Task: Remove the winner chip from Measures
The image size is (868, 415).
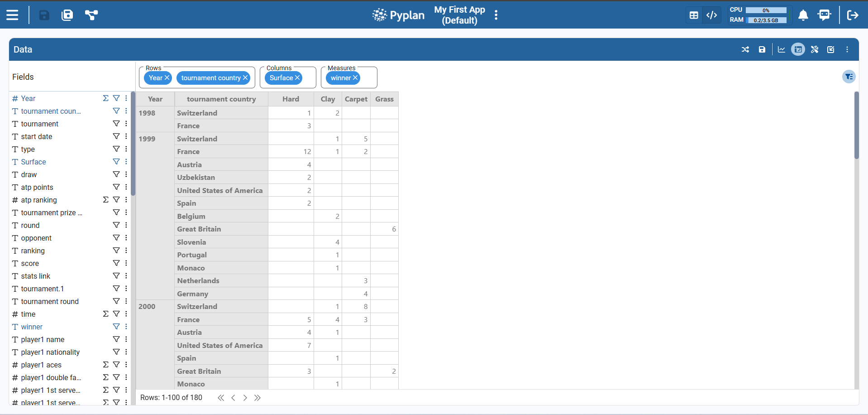Action: [355, 77]
